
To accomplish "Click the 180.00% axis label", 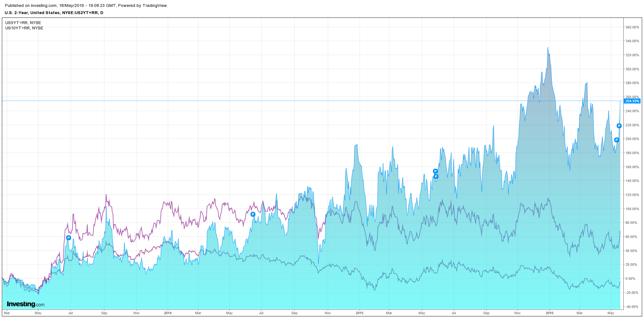I will pos(632,153).
